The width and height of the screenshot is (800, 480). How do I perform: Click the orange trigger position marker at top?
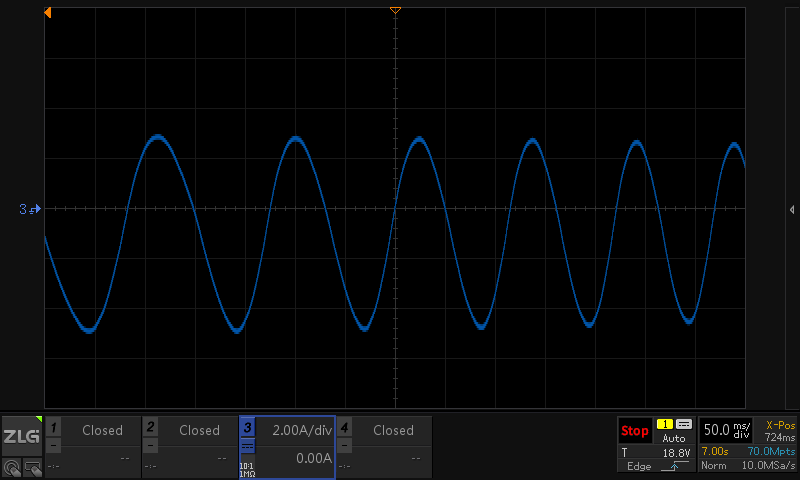395,10
